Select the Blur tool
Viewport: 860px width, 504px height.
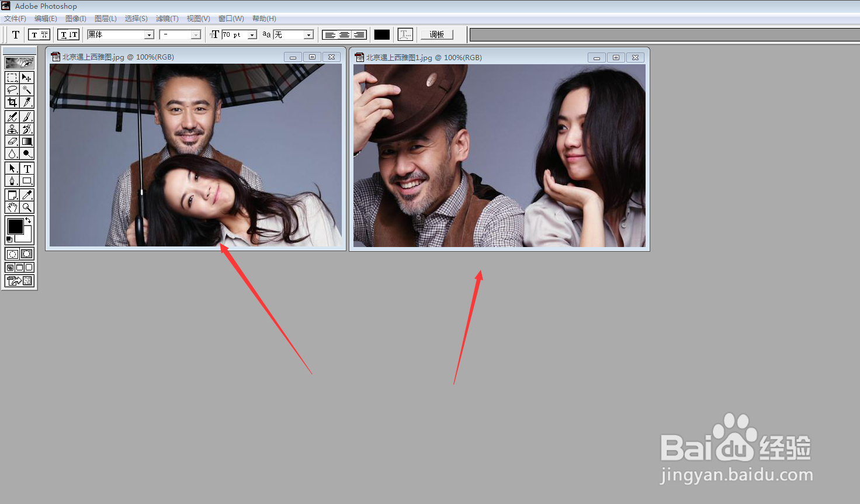(x=12, y=154)
